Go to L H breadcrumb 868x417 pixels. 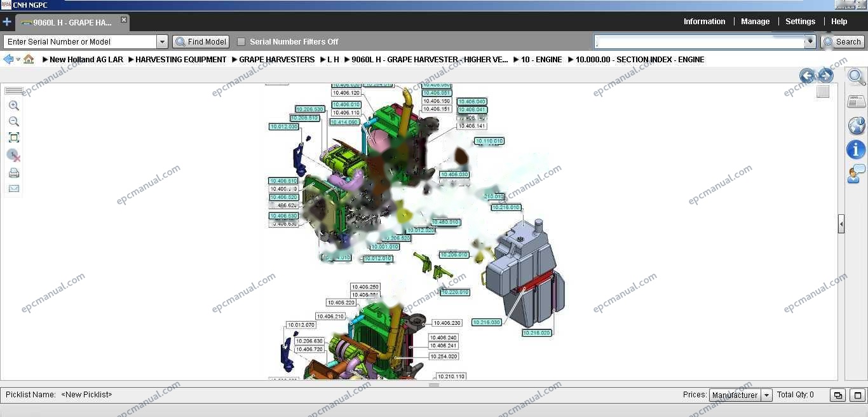(x=333, y=60)
